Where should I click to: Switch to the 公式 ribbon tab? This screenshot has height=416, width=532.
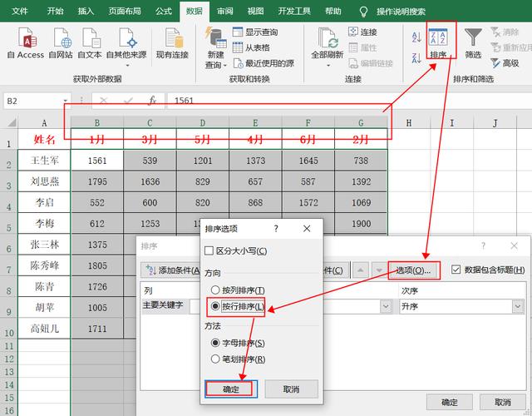(164, 12)
